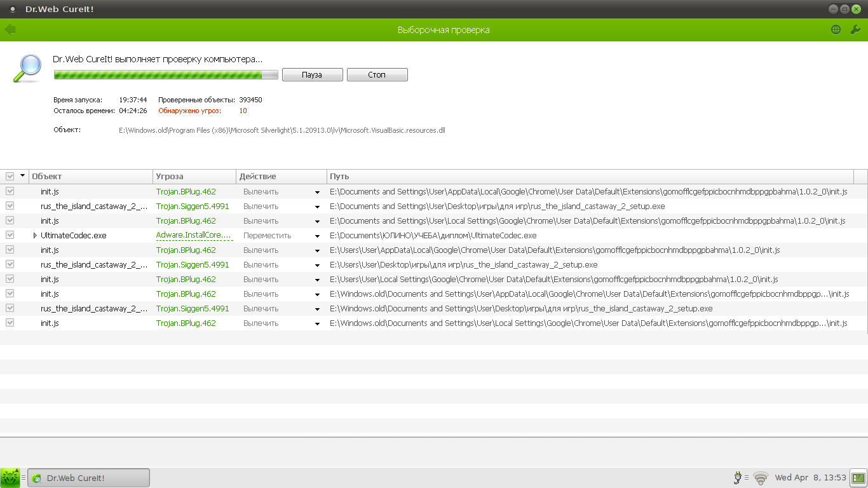Open action dropdown for UltimateCodec.exe row
868x488 pixels.
point(317,236)
